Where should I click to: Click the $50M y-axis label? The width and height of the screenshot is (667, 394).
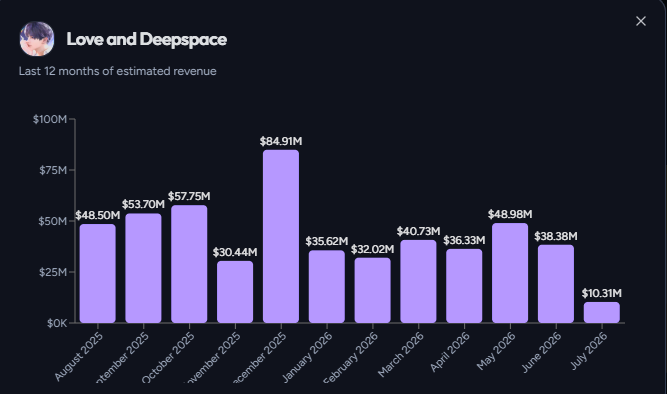(x=53, y=221)
